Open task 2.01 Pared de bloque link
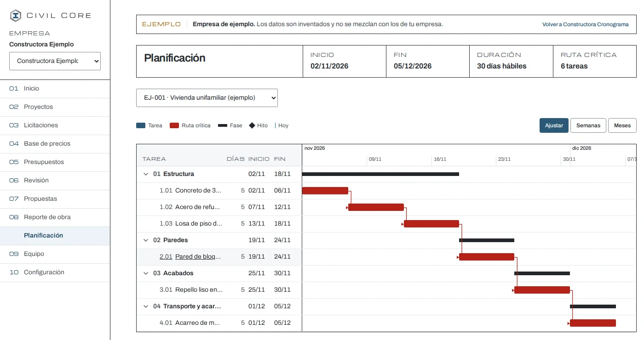 pos(191,257)
